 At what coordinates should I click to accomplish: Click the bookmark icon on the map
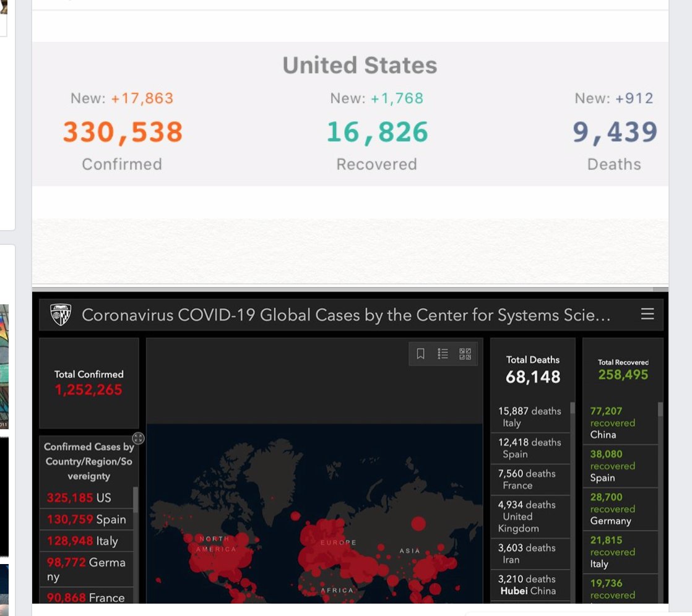coord(420,354)
